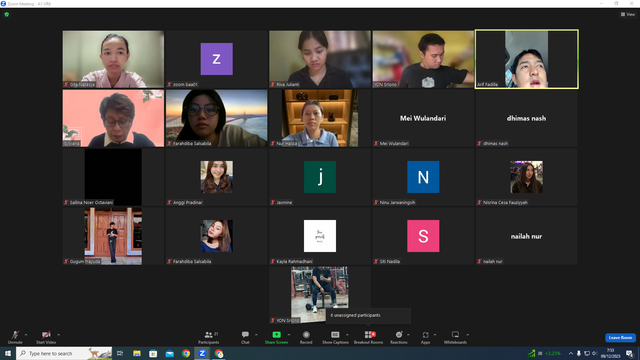Click the Windows taskbar search box
640x360 pixels.
pos(64,353)
